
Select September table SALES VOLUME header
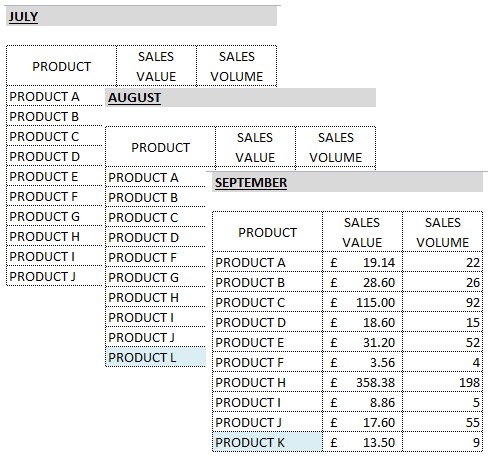coord(443,232)
